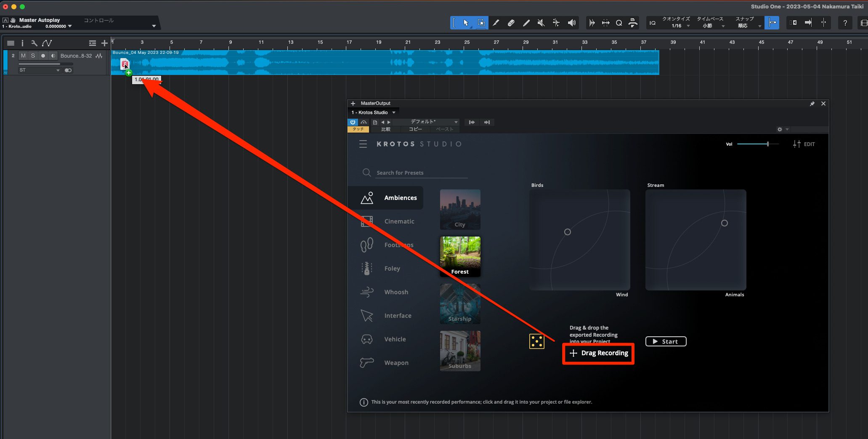The width and height of the screenshot is (868, 439).
Task: Open the 1 - Krotos Studio insert dropdown
Action: pyautogui.click(x=373, y=112)
